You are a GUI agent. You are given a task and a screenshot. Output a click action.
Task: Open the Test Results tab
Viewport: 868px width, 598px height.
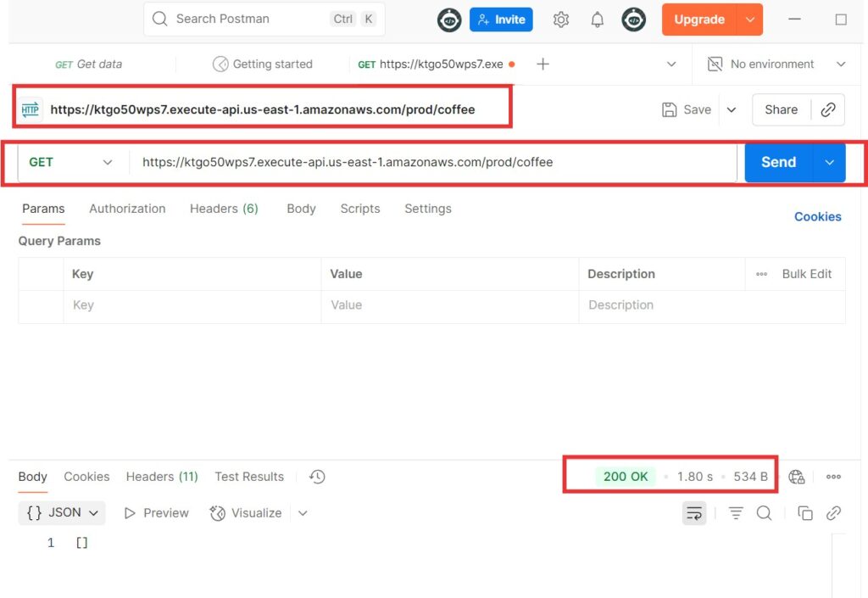[249, 477]
